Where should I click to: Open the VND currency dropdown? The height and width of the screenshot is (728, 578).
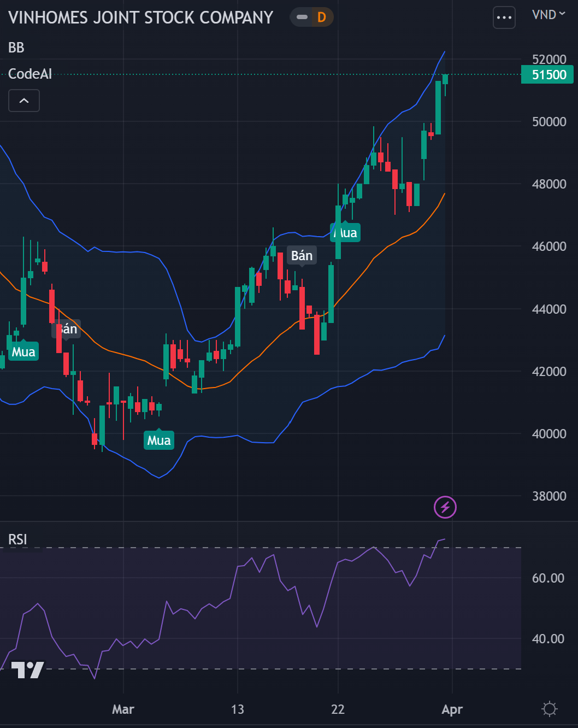(x=548, y=15)
